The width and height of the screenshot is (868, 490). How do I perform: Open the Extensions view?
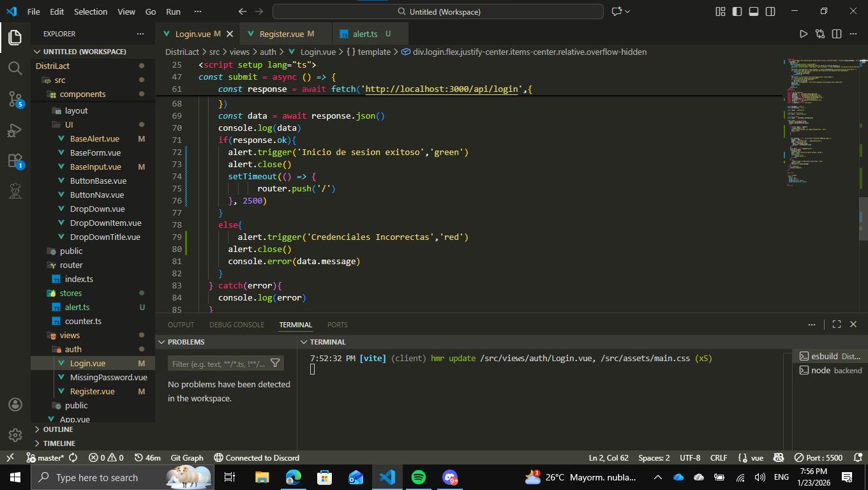[x=15, y=161]
